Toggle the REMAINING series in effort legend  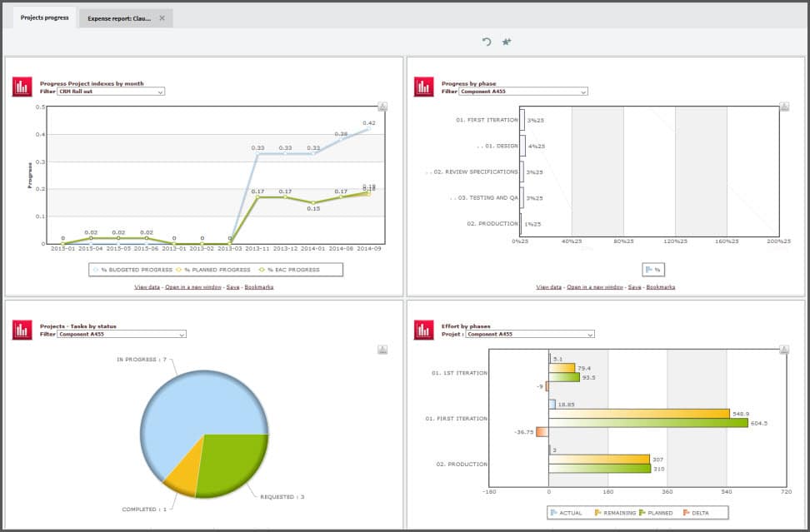pos(615,513)
